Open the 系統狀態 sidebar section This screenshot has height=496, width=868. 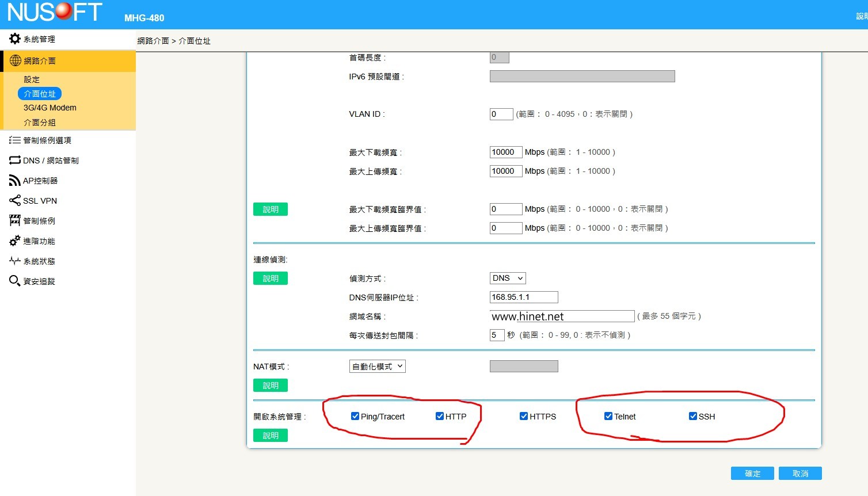coord(39,261)
